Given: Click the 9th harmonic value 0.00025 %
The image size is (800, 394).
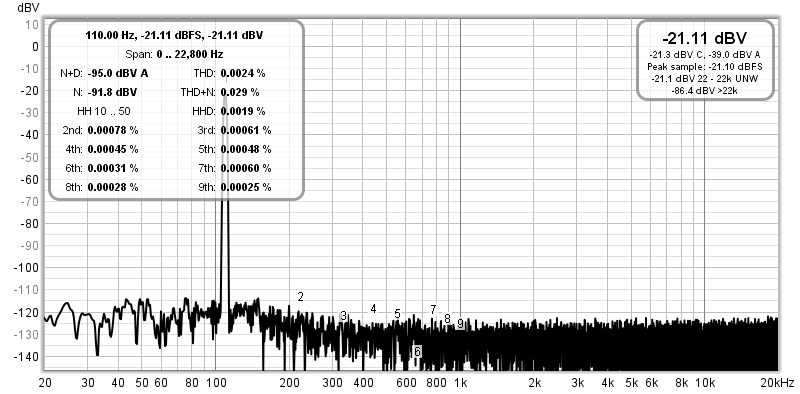Looking at the screenshot, I should [246, 187].
